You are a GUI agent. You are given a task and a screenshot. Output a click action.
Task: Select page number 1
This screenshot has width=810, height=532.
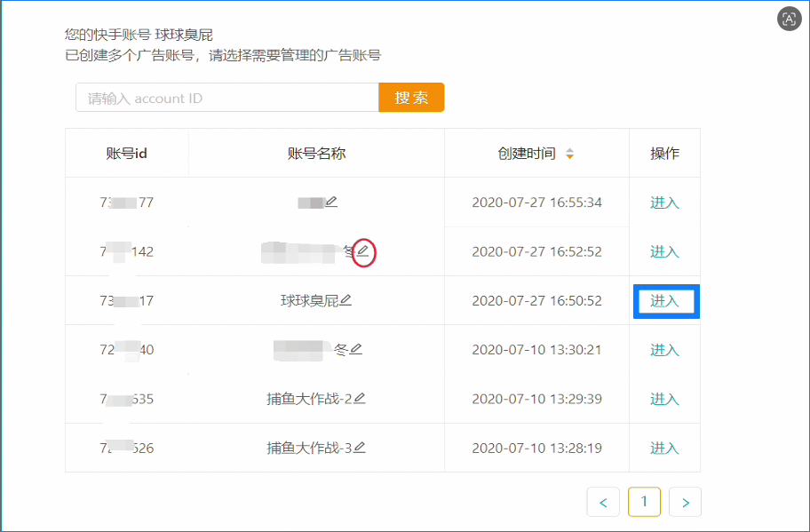point(644,502)
